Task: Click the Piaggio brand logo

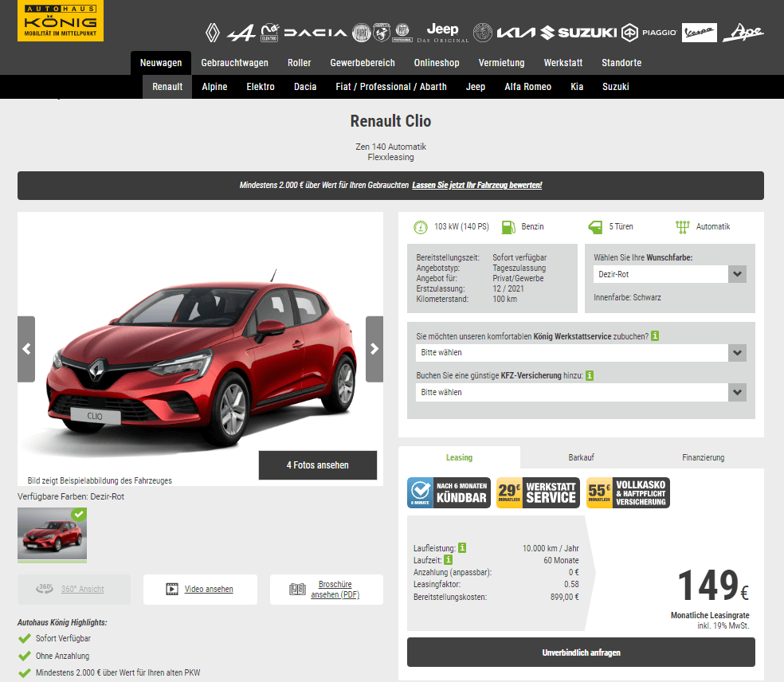Action: pyautogui.click(x=649, y=33)
